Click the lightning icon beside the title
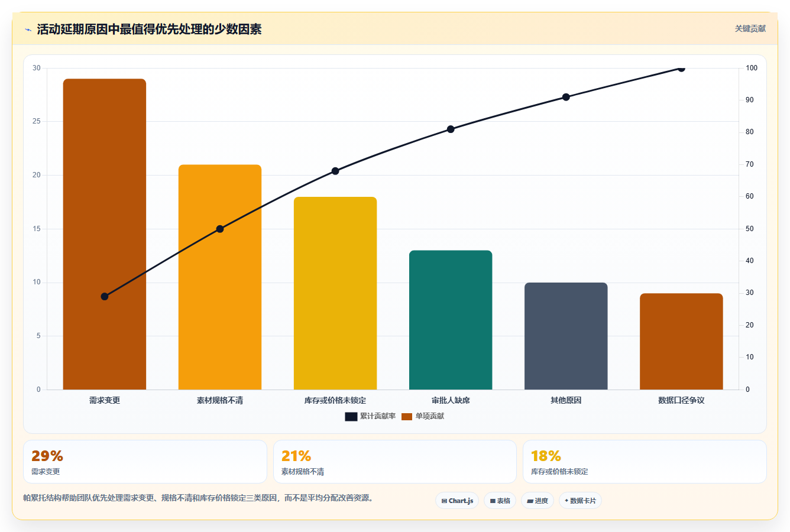This screenshot has height=532, width=790. click(x=28, y=30)
